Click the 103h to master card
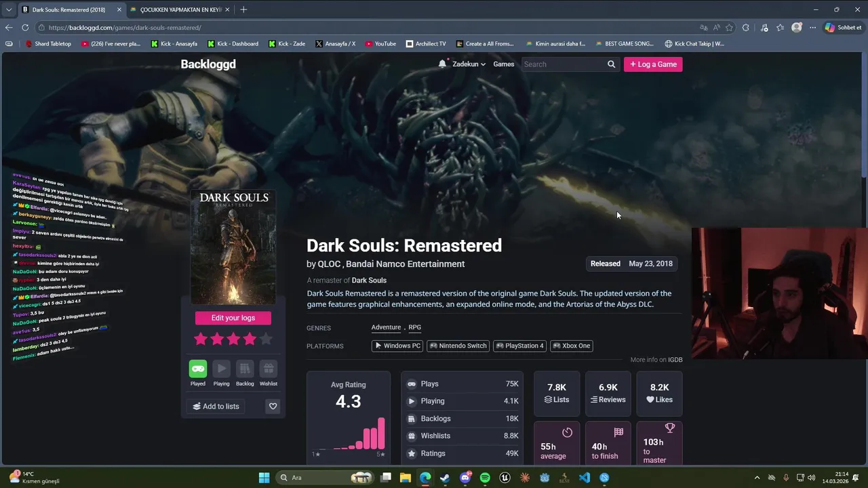This screenshot has width=868, height=488. click(660, 443)
